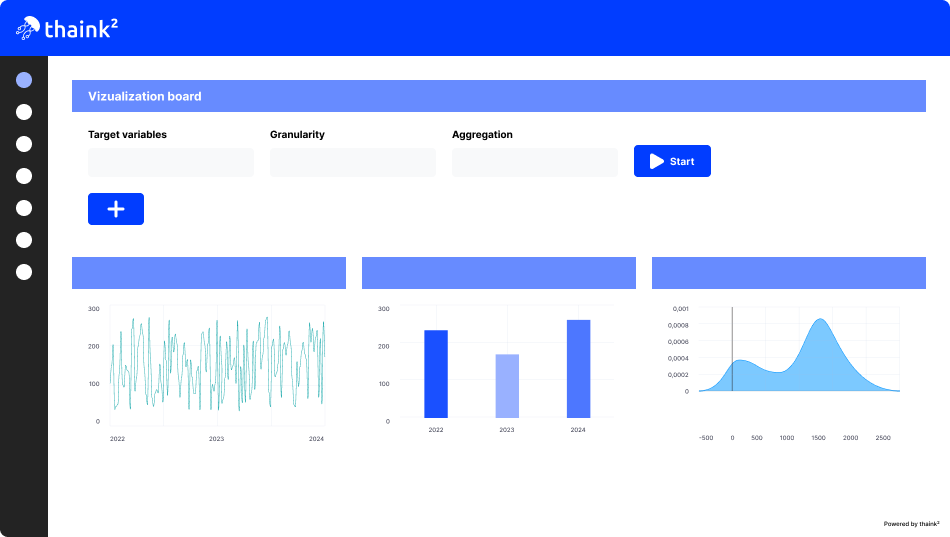Go to the fourth sidebar circle item
The height and width of the screenshot is (537, 950).
click(x=24, y=176)
